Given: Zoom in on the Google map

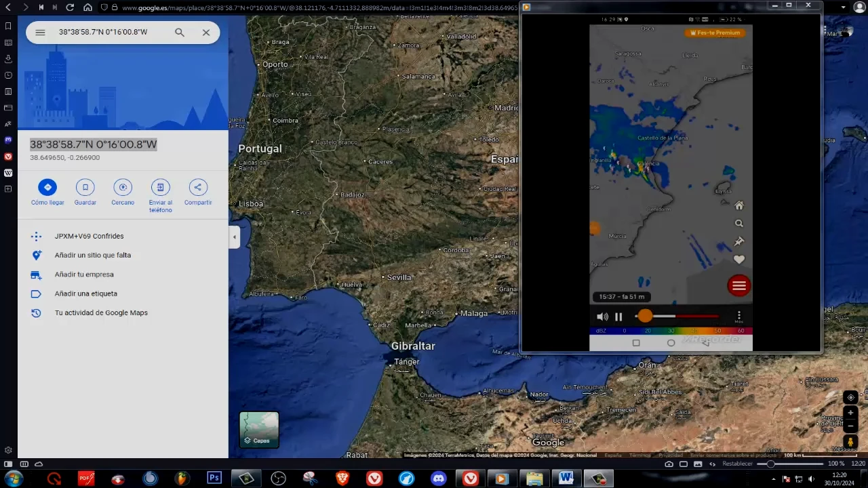Looking at the screenshot, I should tap(850, 413).
